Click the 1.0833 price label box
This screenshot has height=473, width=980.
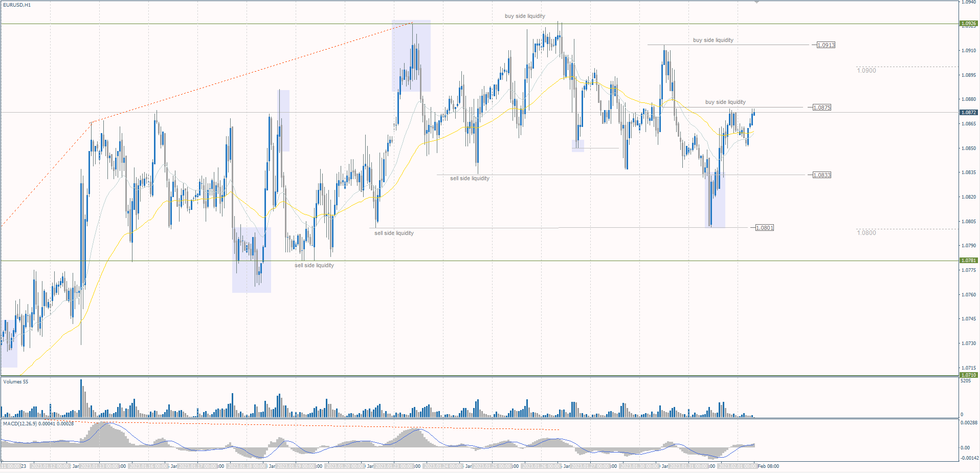click(822, 175)
